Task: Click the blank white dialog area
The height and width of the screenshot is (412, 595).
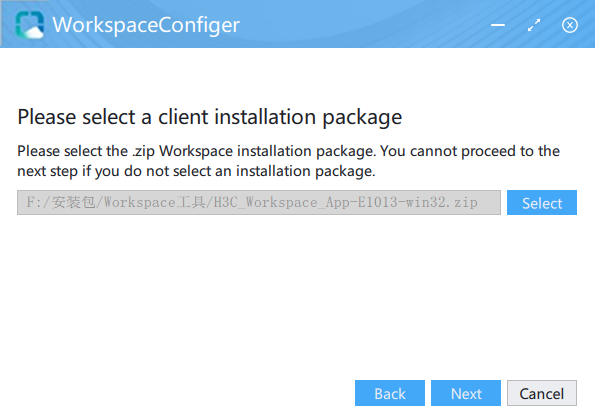Action: tap(296, 296)
